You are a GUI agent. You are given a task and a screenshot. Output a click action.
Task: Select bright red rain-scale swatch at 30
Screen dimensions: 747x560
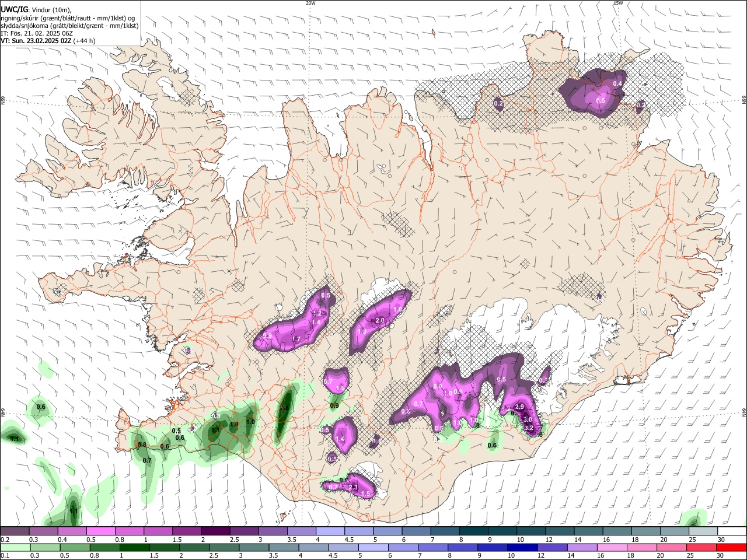pos(732,547)
